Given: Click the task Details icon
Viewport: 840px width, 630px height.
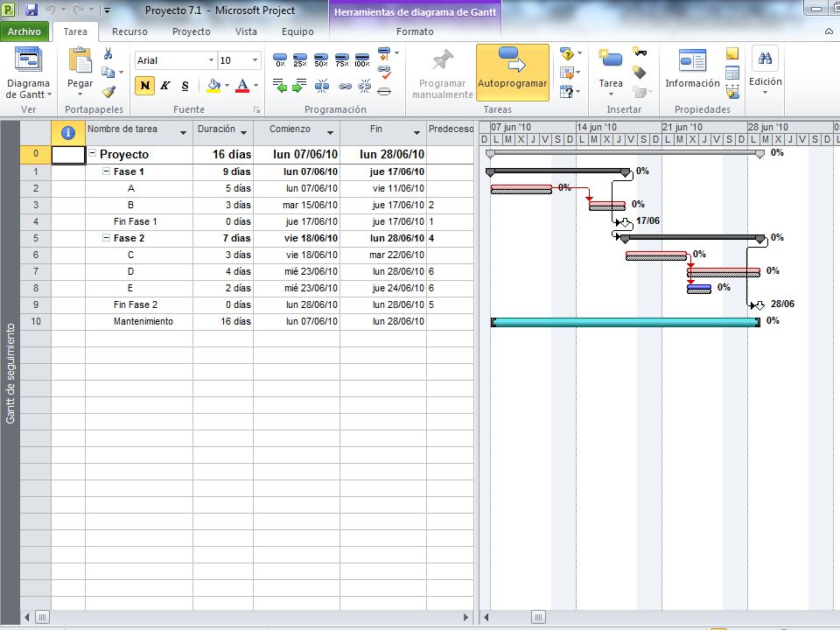Looking at the screenshot, I should click(732, 73).
